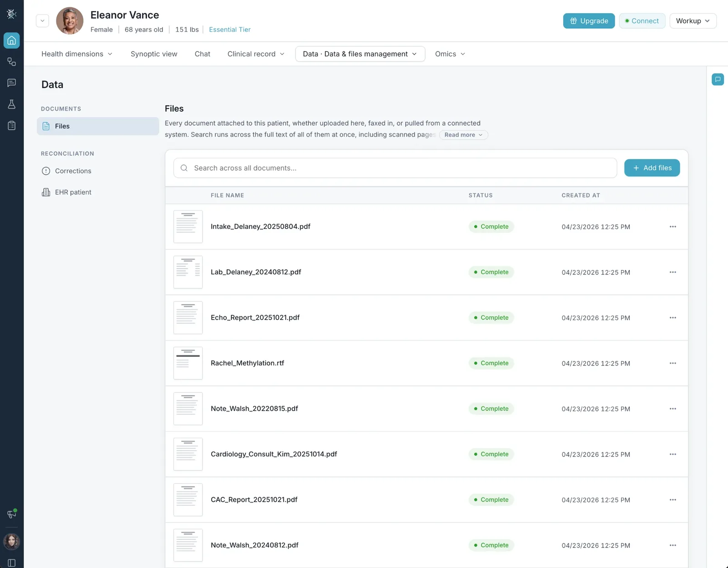Image resolution: width=728 pixels, height=568 pixels.
Task: Open the user avatar in sidebar bottom
Action: coord(12,542)
